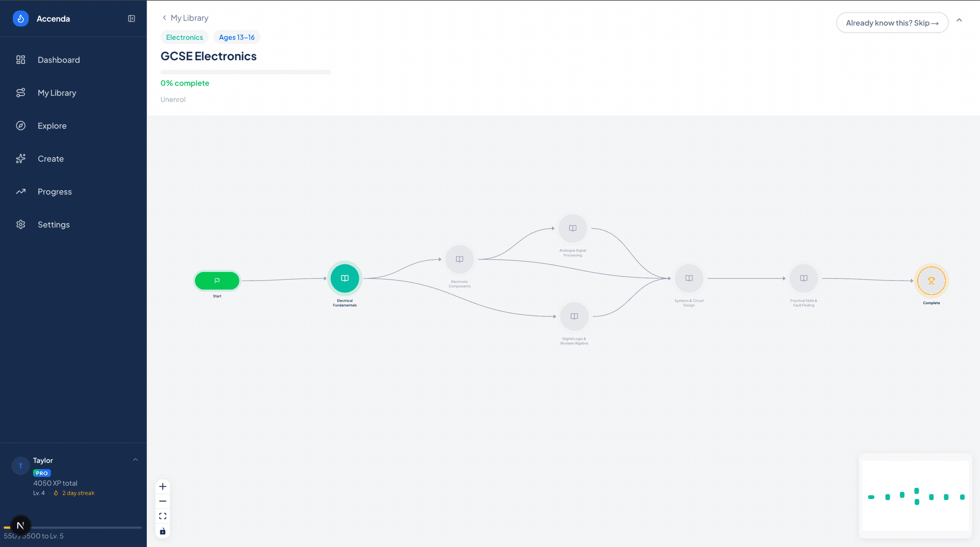980x547 pixels.
Task: Collapse the sidebar panel icon
Action: pos(131,18)
